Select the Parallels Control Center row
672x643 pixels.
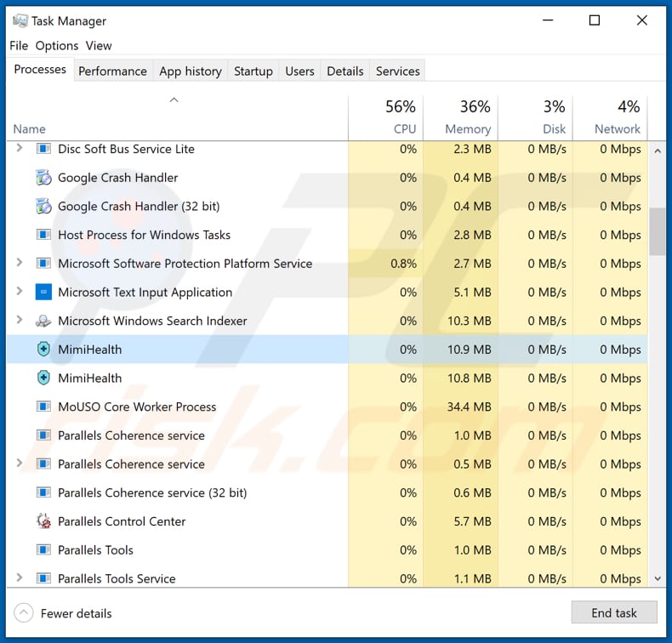click(327, 521)
